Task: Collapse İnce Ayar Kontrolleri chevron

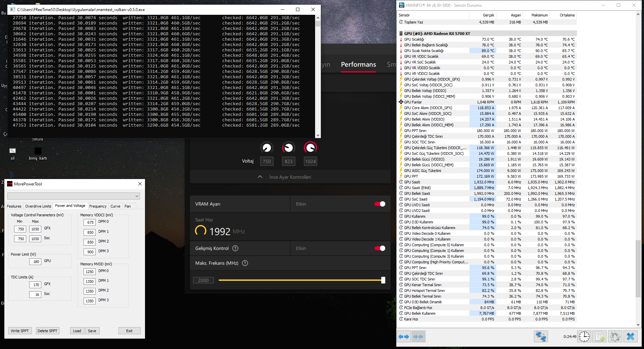Action: (260, 177)
